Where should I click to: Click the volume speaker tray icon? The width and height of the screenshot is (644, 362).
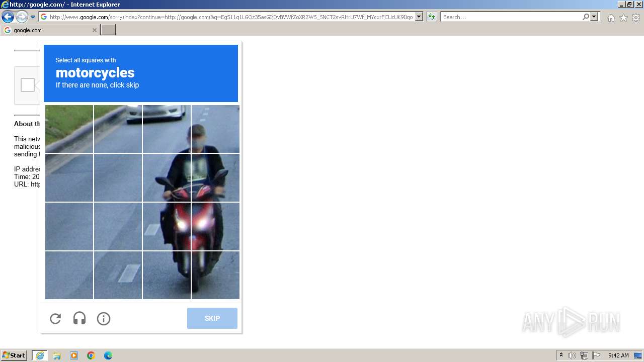pos(572,355)
